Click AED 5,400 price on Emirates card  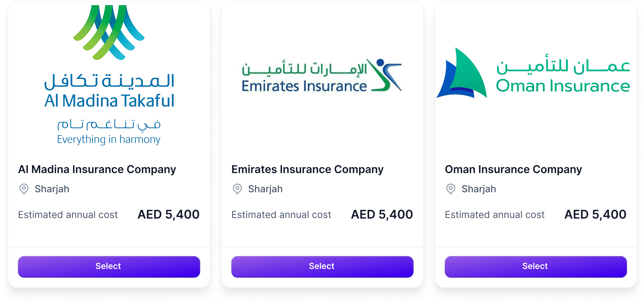pyautogui.click(x=382, y=215)
